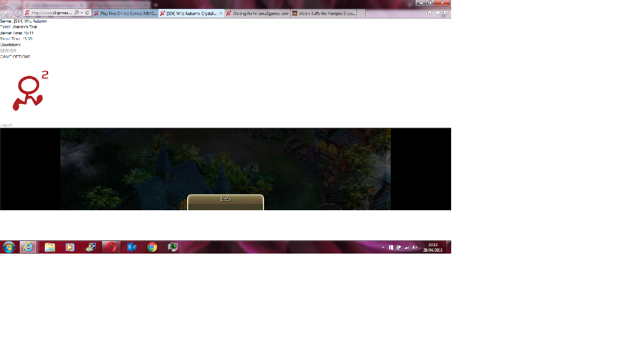The width and height of the screenshot is (644, 362).
Task: Click the browser Back arrow button
Action: pos(7,13)
